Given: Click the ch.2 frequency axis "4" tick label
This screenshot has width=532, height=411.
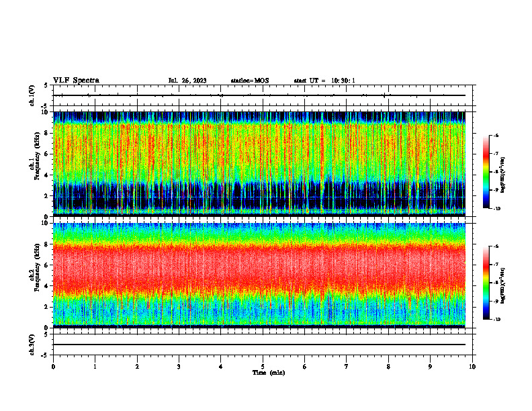Looking at the screenshot, I should point(47,286).
